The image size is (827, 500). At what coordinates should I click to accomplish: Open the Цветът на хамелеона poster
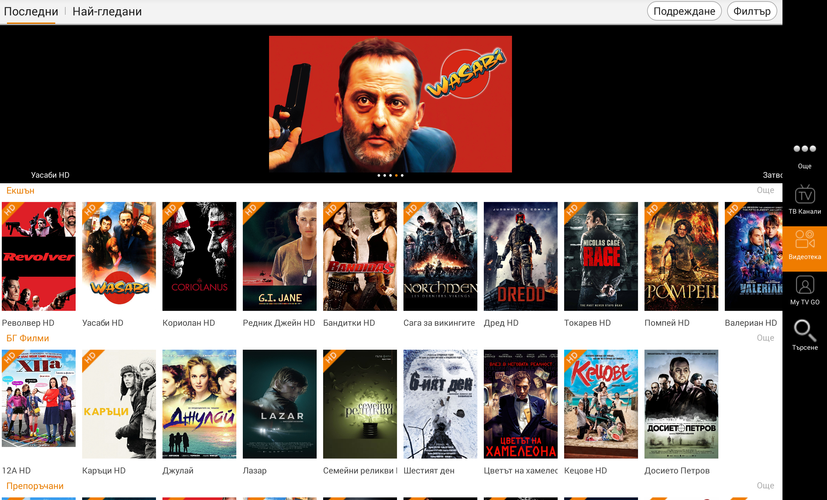click(x=521, y=404)
